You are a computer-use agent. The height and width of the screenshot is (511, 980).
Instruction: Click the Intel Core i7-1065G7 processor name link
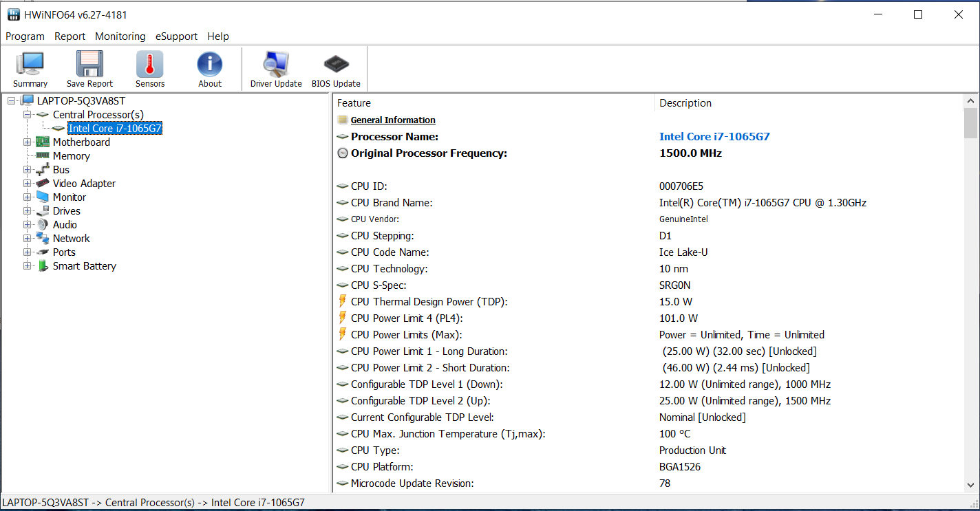click(714, 137)
